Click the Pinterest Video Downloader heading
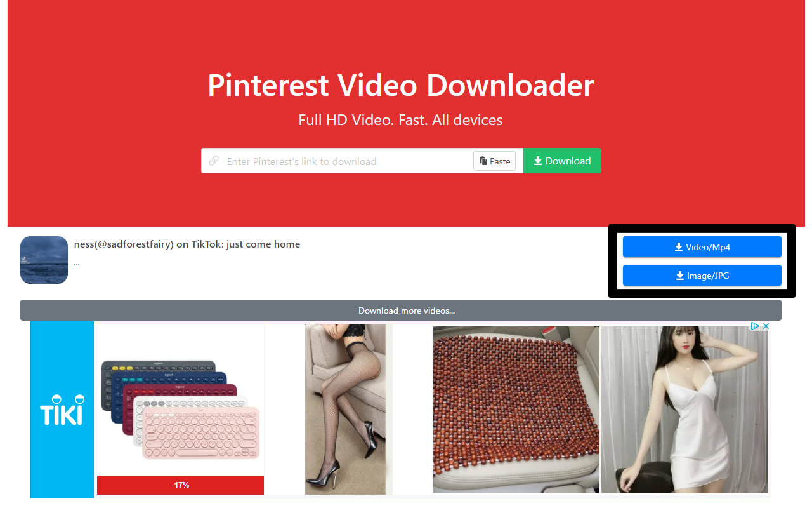The image size is (812, 508). point(401,85)
